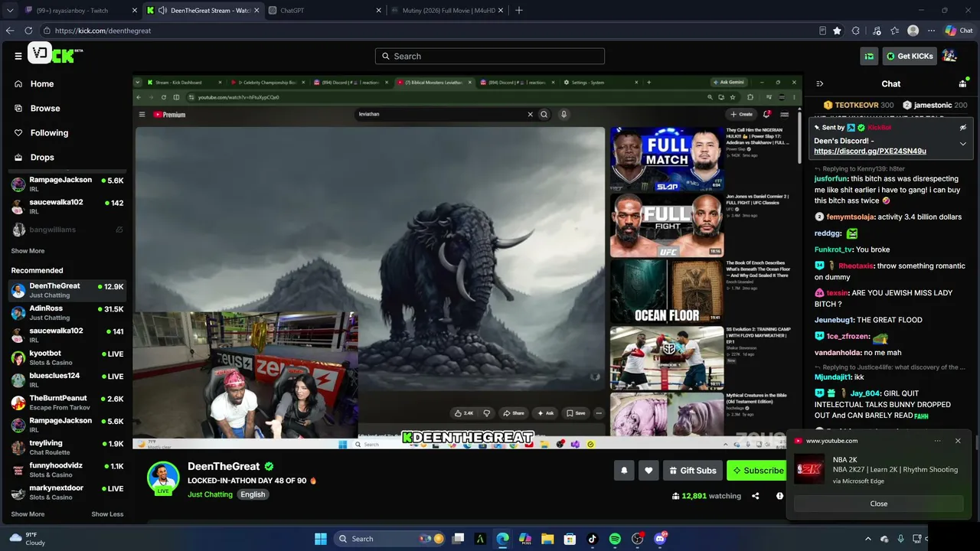Collapse recommended list with Show Less
This screenshot has height=551, width=980.
coord(107,514)
